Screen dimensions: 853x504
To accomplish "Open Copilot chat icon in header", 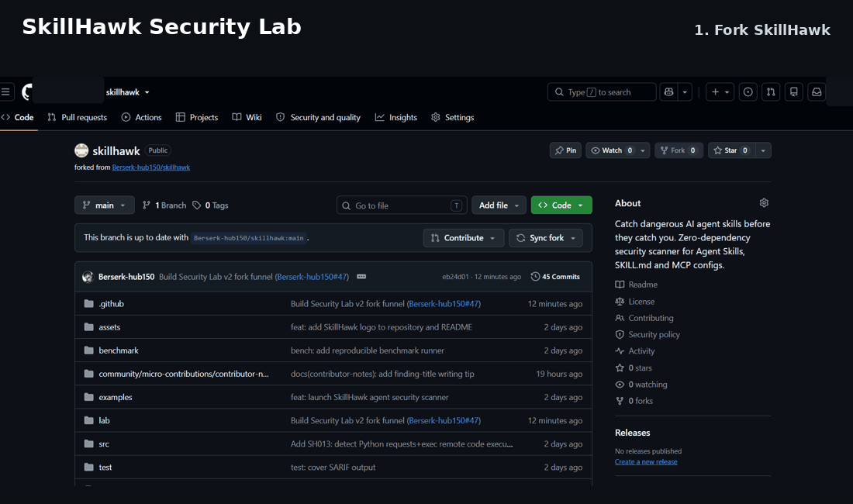I will (x=668, y=92).
